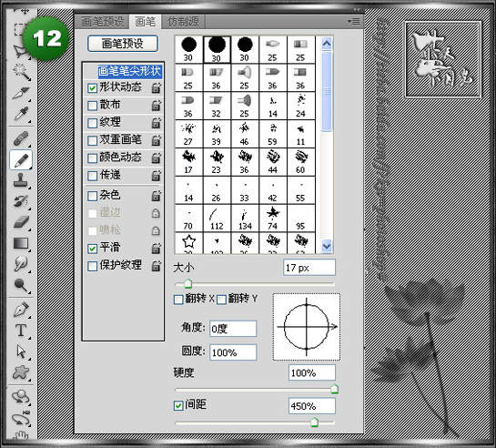Click the 硬度 100% input field
This screenshot has height=448, width=496.
pyautogui.click(x=312, y=372)
